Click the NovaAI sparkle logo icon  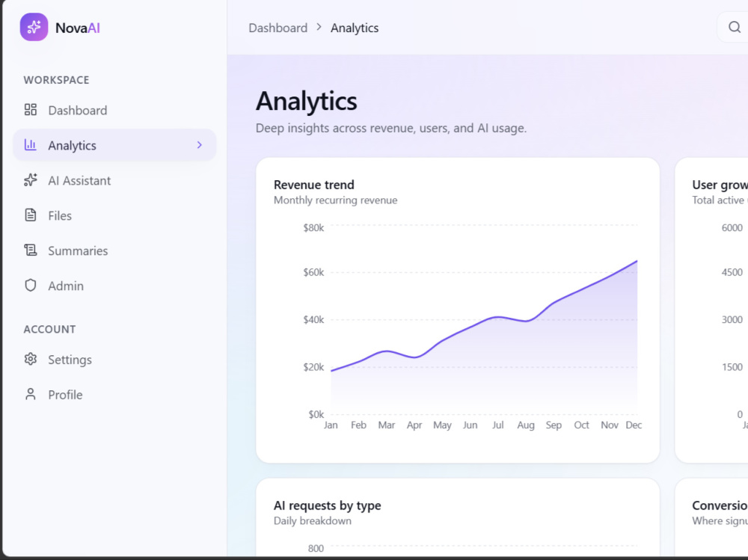coord(34,27)
